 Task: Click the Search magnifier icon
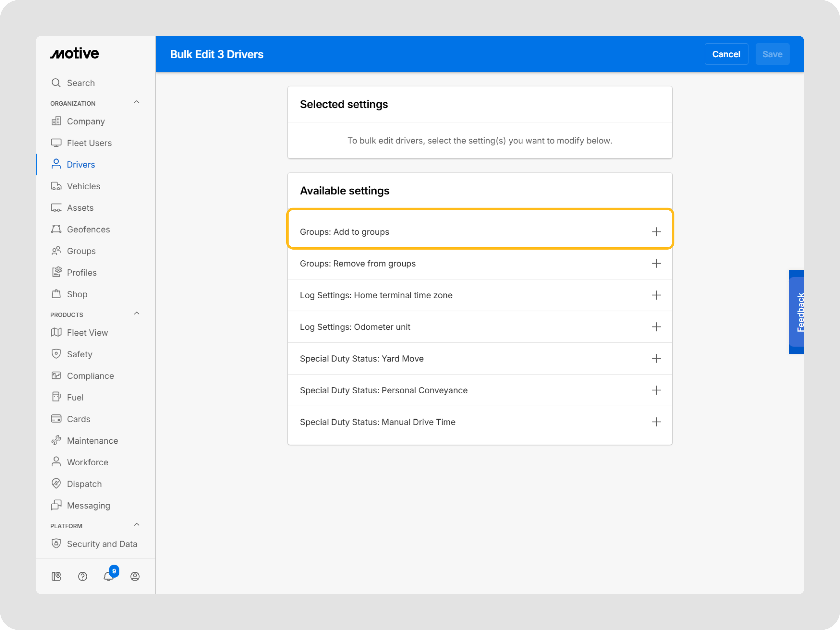(x=56, y=83)
